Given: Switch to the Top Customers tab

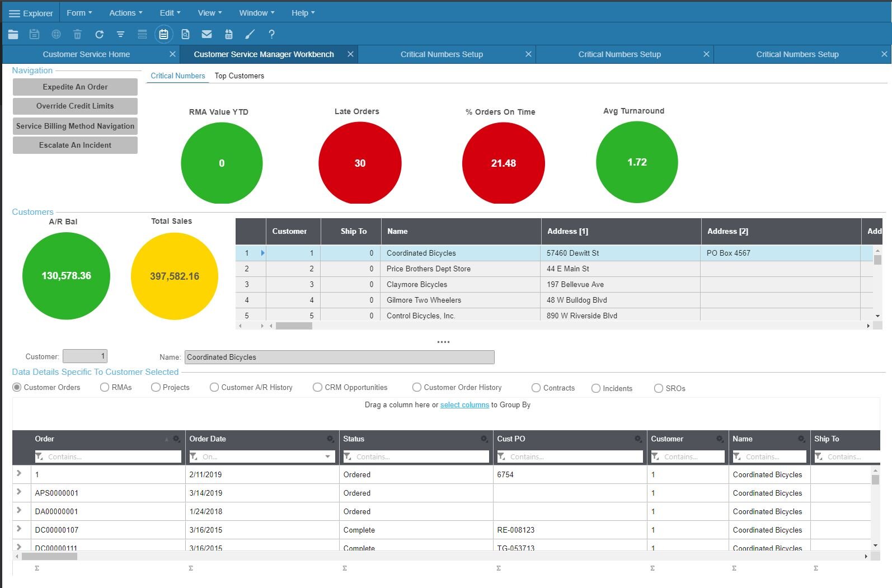Looking at the screenshot, I should click(x=239, y=76).
